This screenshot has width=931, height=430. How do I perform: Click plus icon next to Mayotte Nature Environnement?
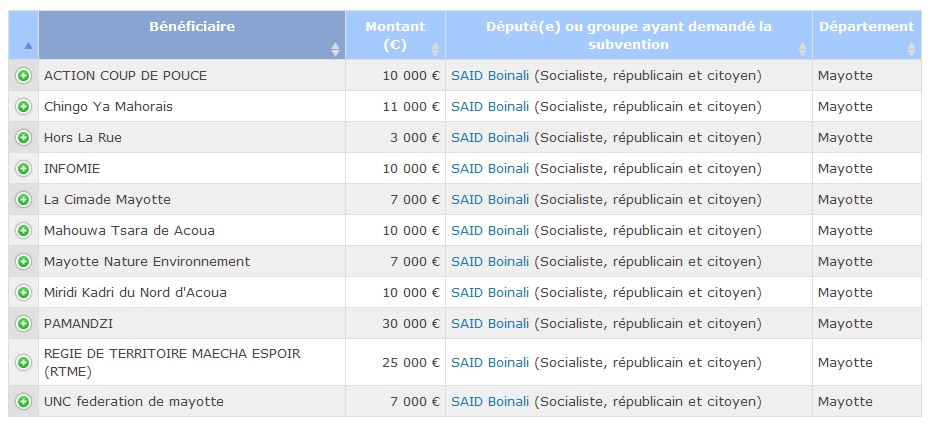coord(23,262)
